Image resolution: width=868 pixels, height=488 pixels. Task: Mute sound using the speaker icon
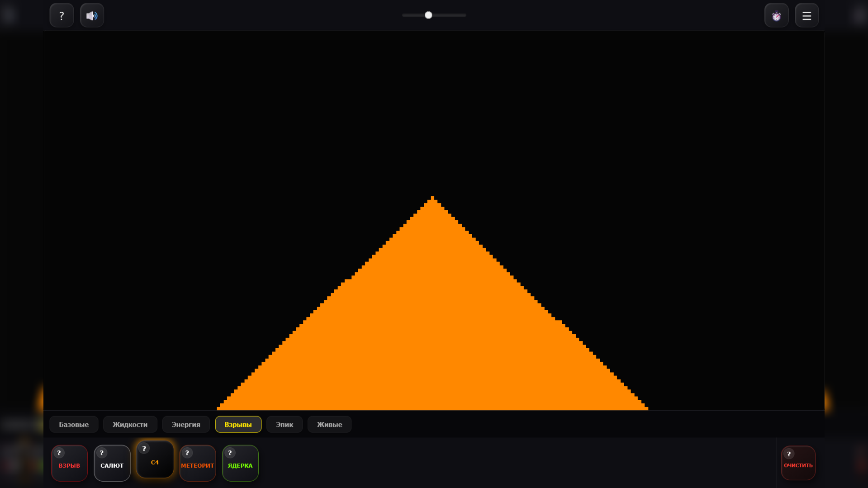click(92, 15)
